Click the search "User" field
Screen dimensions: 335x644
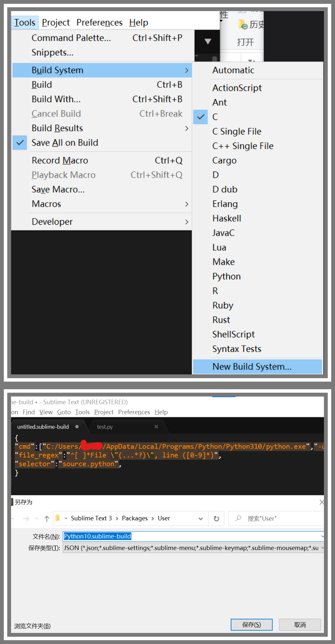point(276,519)
